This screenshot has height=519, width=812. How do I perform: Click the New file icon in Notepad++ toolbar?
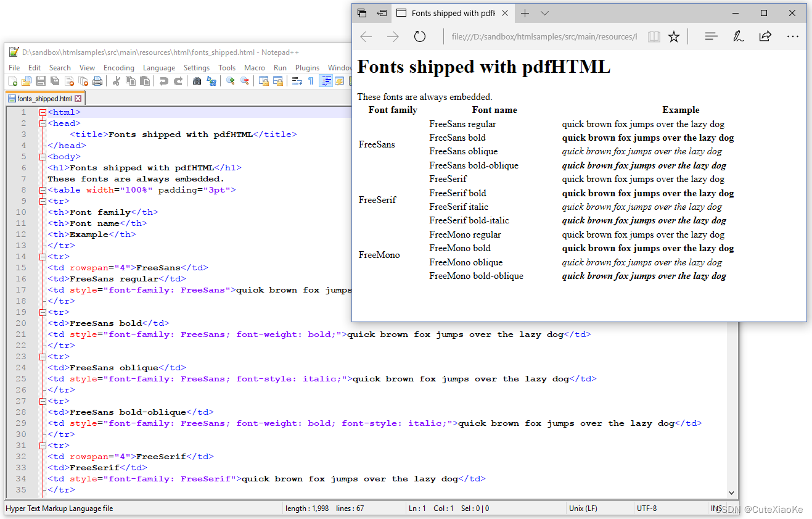pyautogui.click(x=12, y=81)
